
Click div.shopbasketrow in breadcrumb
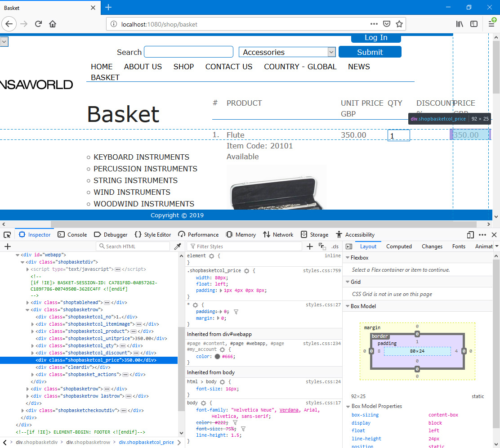click(88, 442)
